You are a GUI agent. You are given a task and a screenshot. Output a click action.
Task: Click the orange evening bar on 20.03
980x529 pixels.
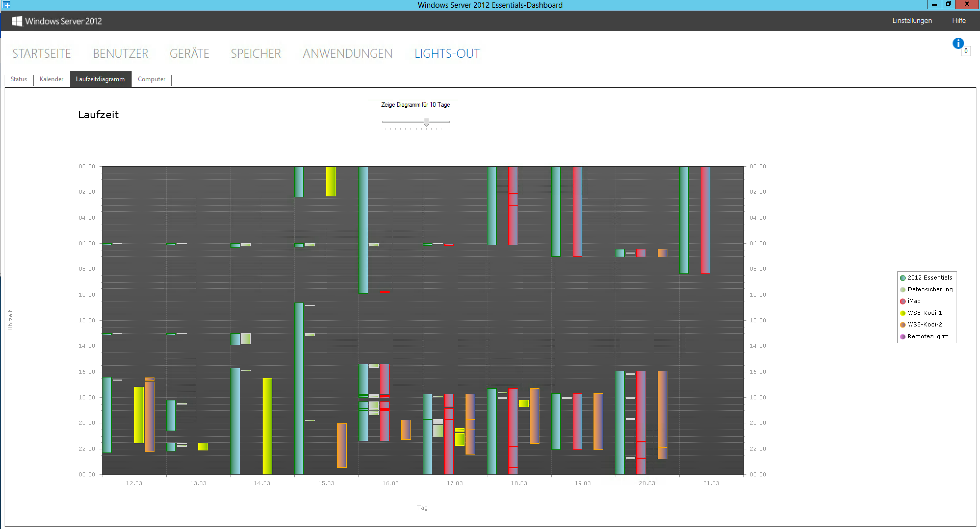663,415
